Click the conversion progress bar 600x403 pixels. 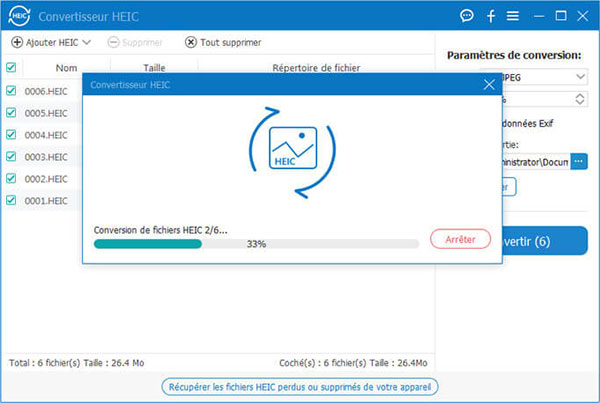(256, 243)
